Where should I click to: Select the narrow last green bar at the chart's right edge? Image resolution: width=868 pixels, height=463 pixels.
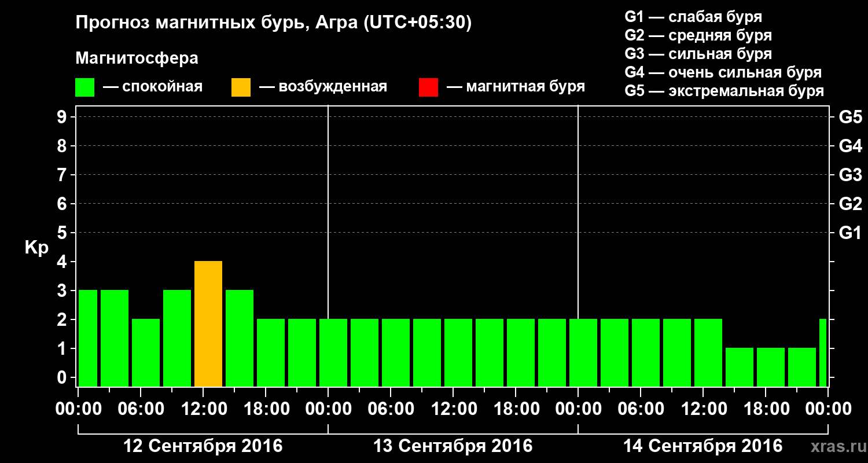pos(823,353)
